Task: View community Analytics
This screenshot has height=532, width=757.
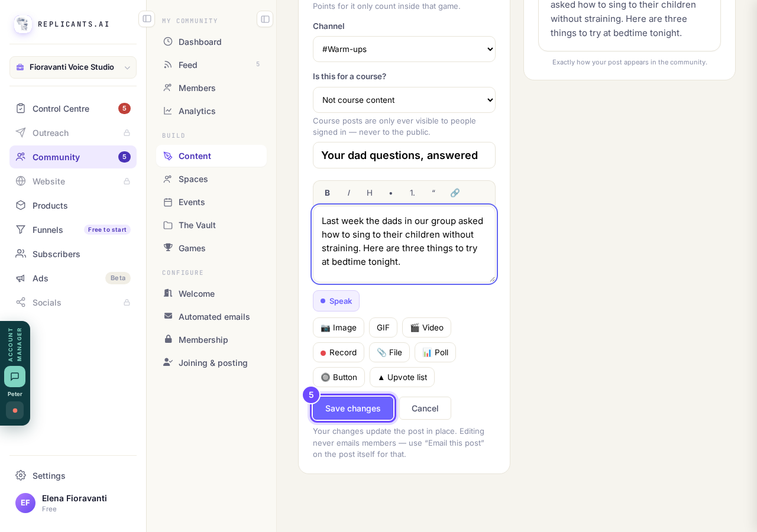Action: [211, 111]
